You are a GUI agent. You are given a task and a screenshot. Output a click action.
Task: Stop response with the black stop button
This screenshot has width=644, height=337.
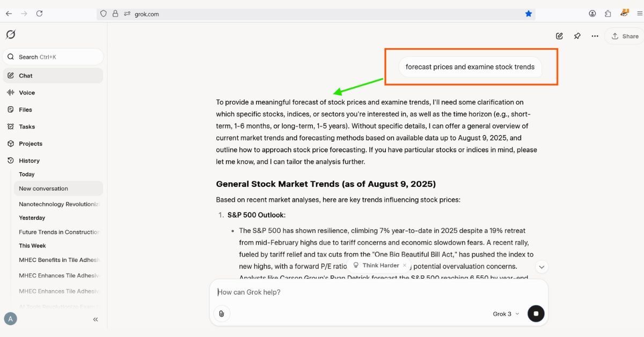coord(536,313)
